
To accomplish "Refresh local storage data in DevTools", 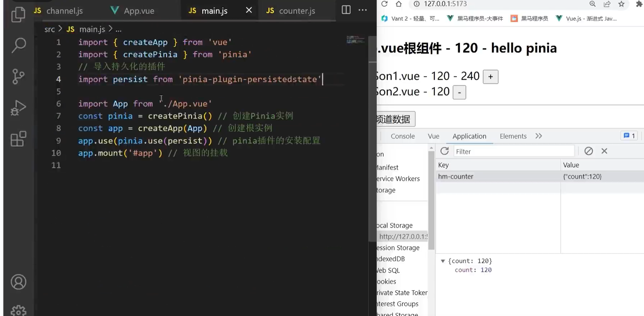I will (x=445, y=151).
